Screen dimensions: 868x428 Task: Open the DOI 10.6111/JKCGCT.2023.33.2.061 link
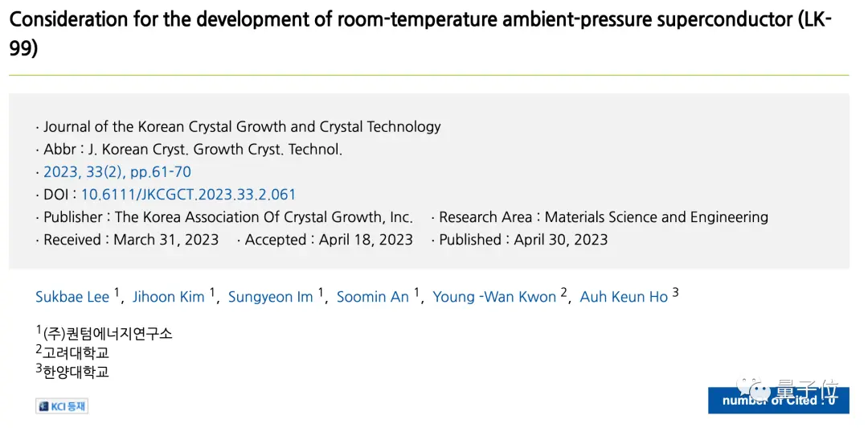coord(188,194)
